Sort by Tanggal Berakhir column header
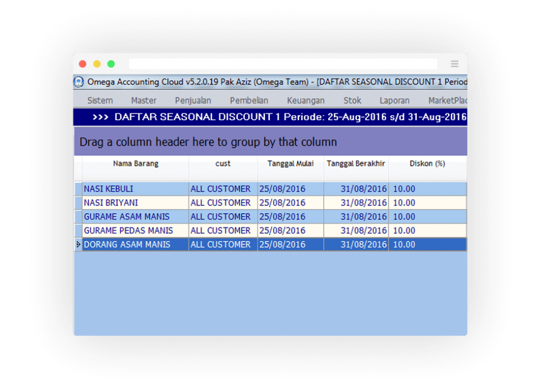This screenshot has width=538, height=392. click(x=356, y=168)
